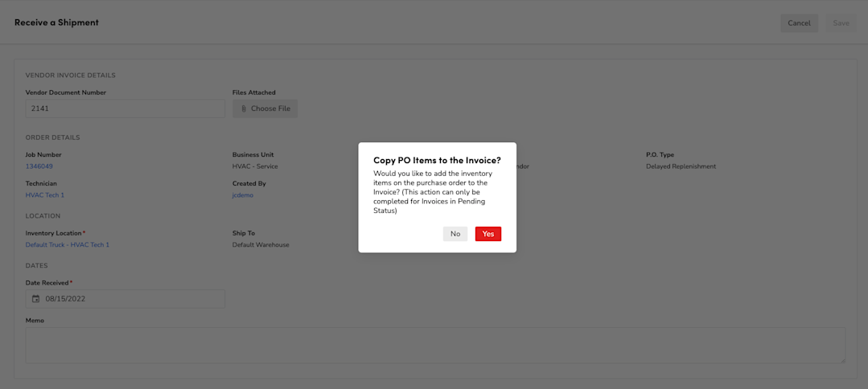Click the Default Warehouse ship-to value
868x389 pixels.
point(261,244)
